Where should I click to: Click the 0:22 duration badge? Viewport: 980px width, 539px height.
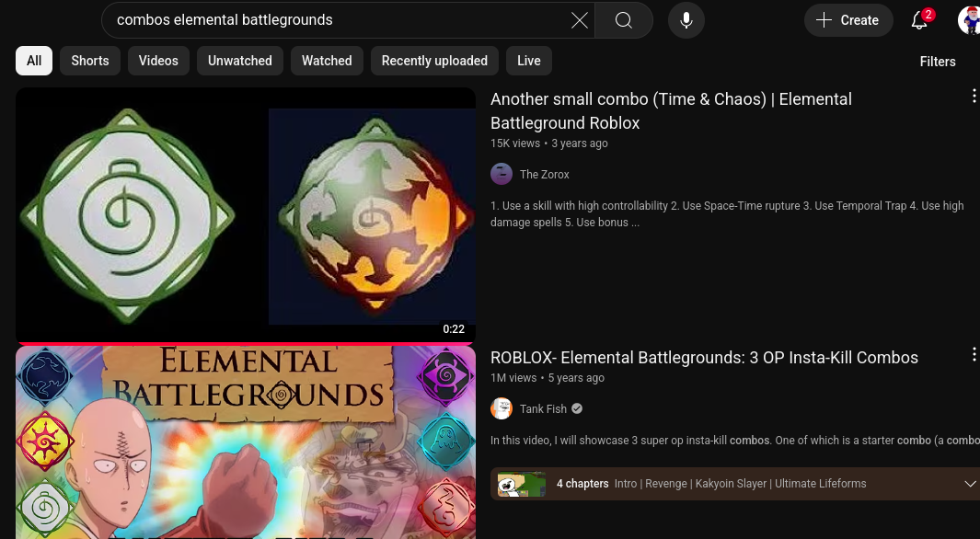(454, 329)
